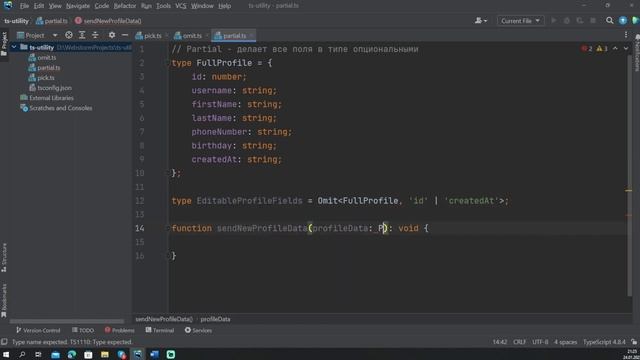This screenshot has height=360, width=640.
Task: Click the ts-utility breadcrumb in navigation bar
Action: tap(16, 21)
